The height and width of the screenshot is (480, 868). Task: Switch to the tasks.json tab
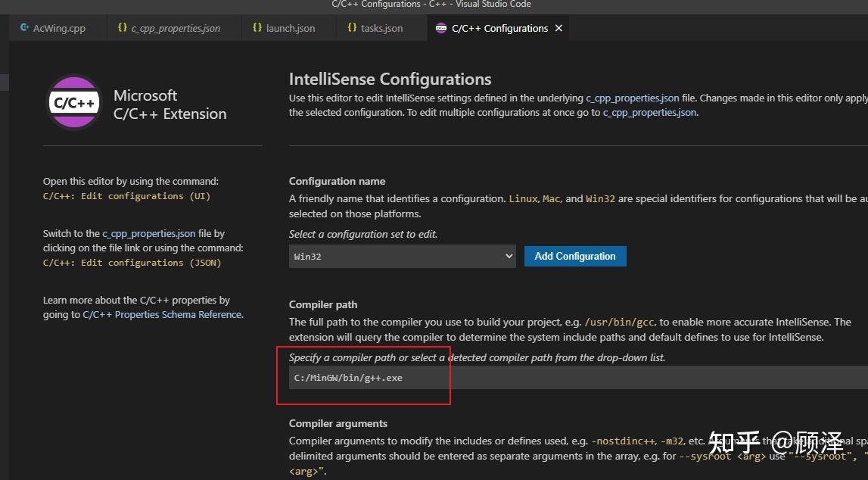click(x=382, y=27)
